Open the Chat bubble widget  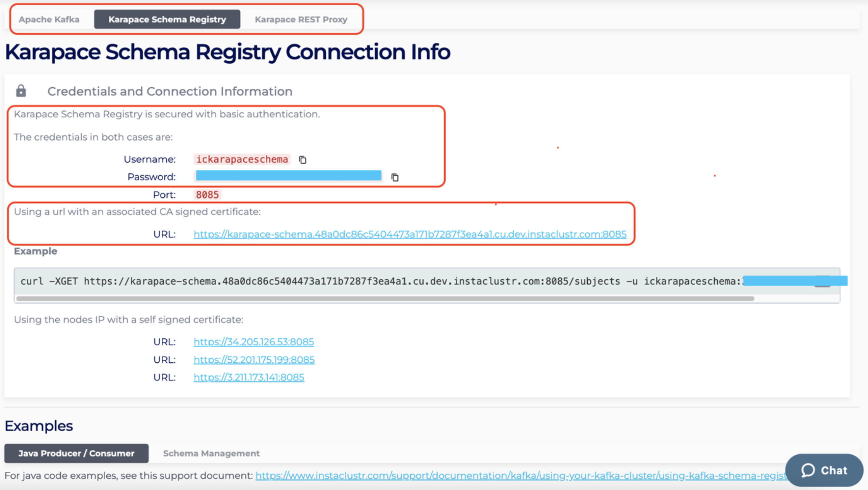[x=824, y=470]
